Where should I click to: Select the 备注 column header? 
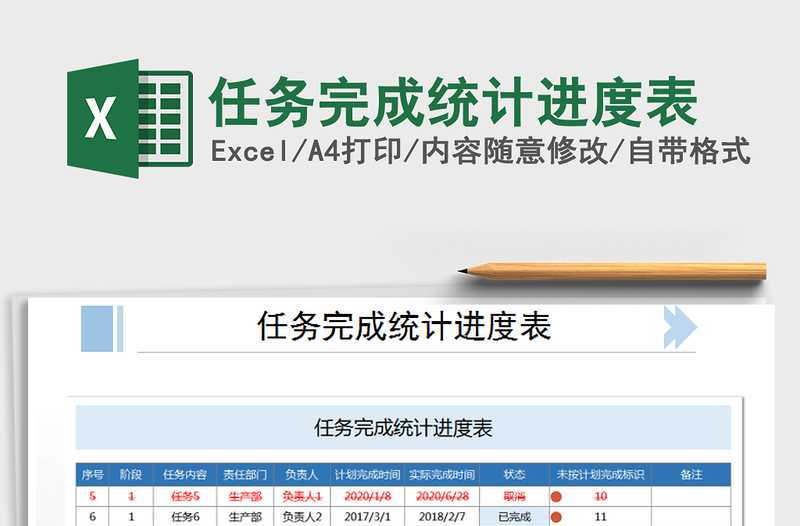(691, 475)
